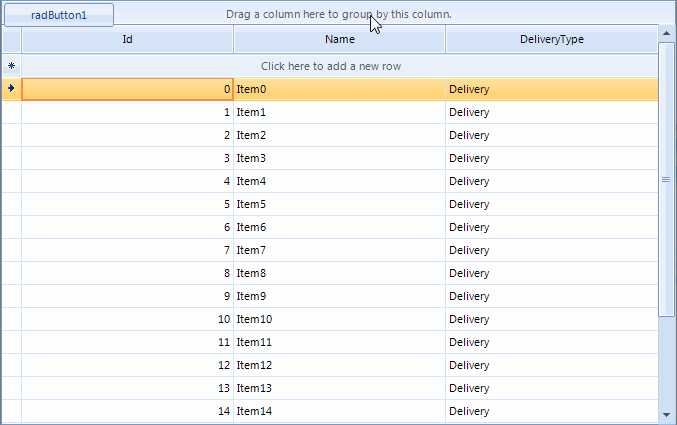Screen dimensions: 677x425
Task: Click the Delivery cell in Item3 row
Action: click(551, 158)
